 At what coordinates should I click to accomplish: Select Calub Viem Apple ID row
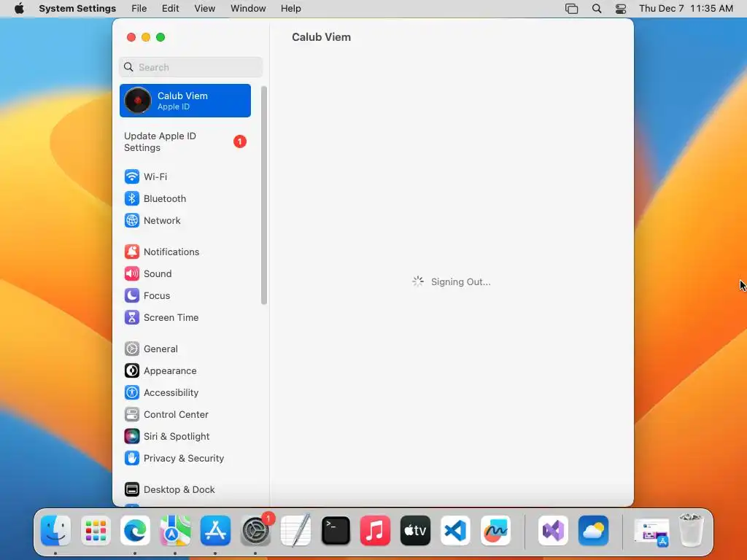tap(185, 101)
